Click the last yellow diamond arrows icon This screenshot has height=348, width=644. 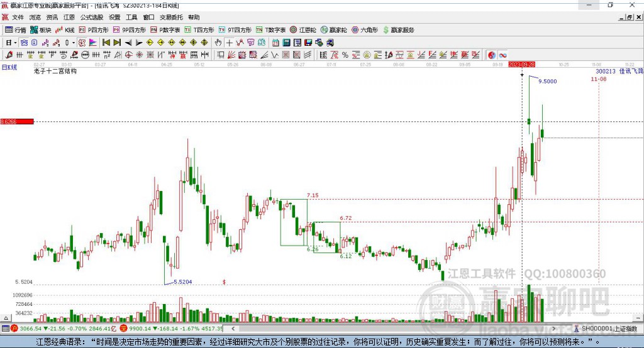coord(204,43)
